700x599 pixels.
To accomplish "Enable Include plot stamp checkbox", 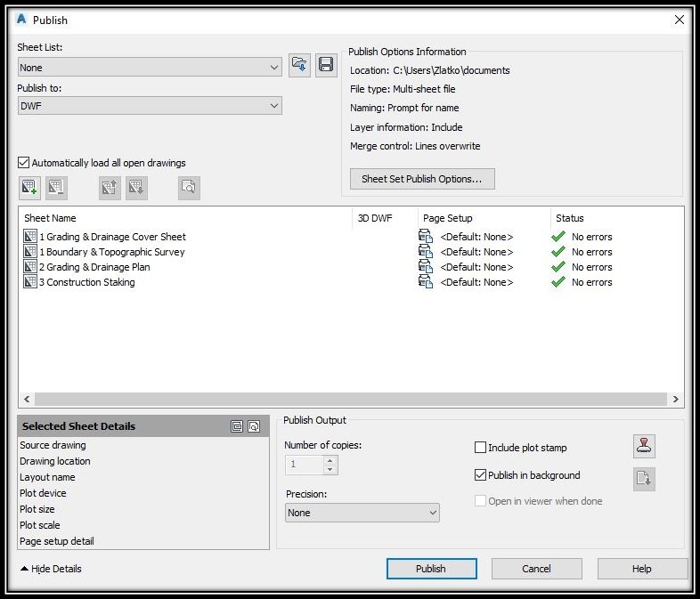I will (480, 448).
